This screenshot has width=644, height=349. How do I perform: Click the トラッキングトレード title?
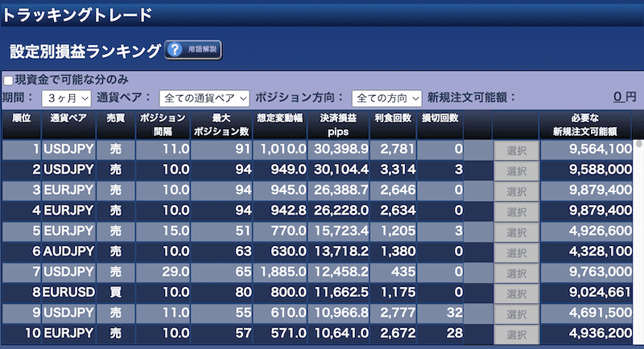(x=77, y=15)
